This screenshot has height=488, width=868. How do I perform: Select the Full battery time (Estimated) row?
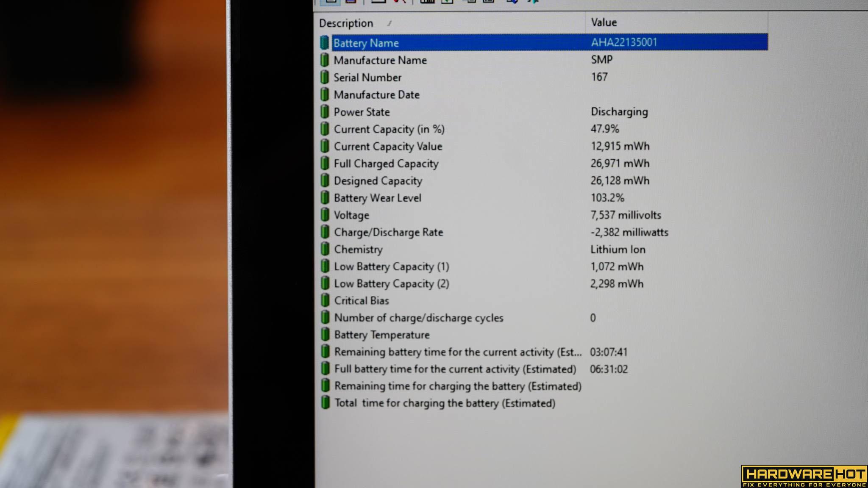(x=455, y=369)
